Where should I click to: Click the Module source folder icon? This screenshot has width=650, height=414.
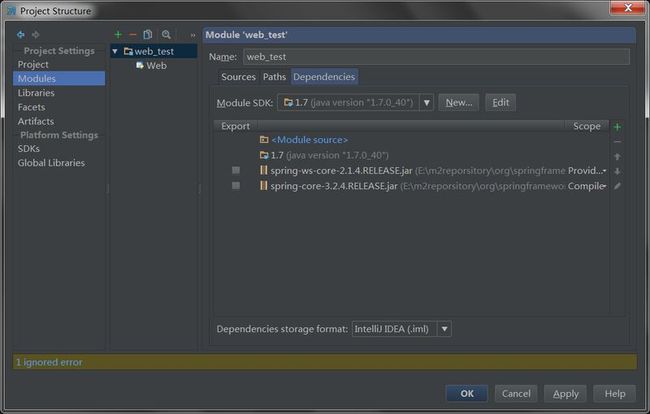click(x=264, y=140)
